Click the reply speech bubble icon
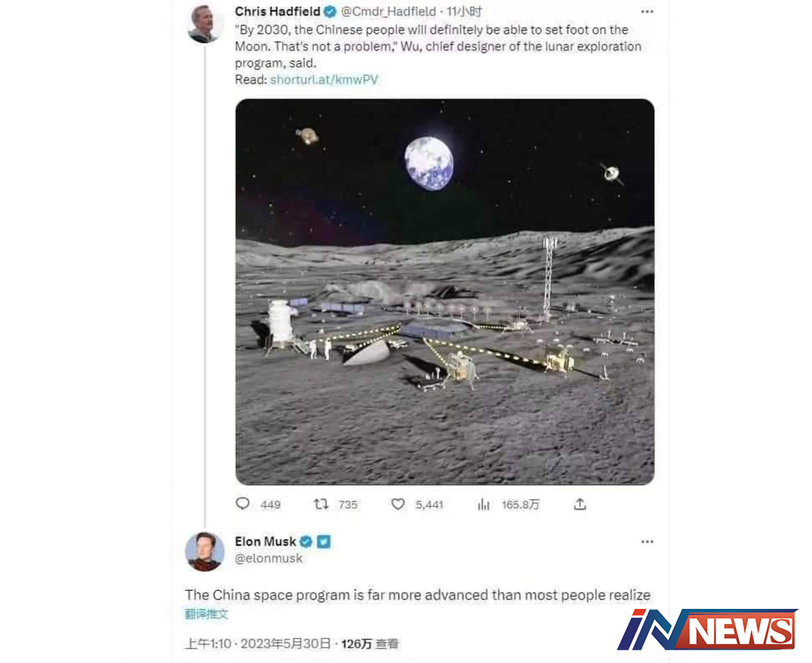Viewport: 812px width, 663px height. [x=242, y=504]
